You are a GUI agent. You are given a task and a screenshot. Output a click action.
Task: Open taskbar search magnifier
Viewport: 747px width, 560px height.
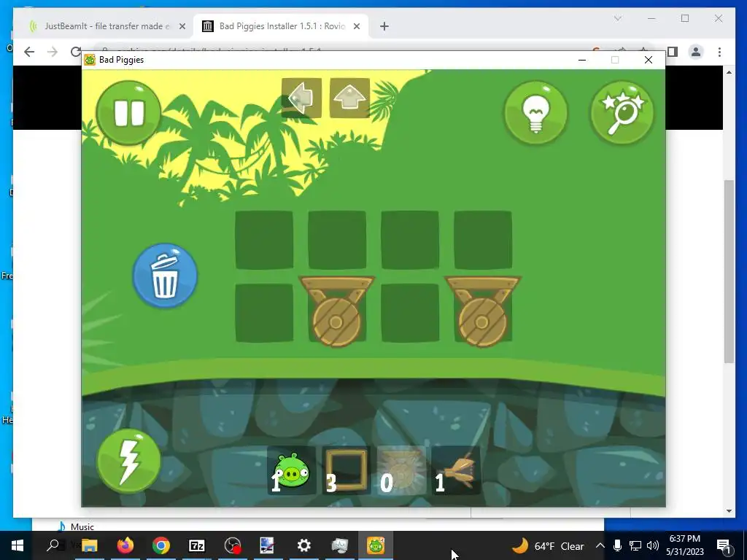pos(53,545)
